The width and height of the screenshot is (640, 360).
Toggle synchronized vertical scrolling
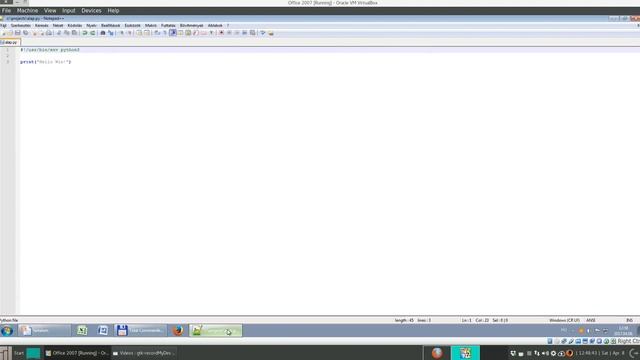139,33
